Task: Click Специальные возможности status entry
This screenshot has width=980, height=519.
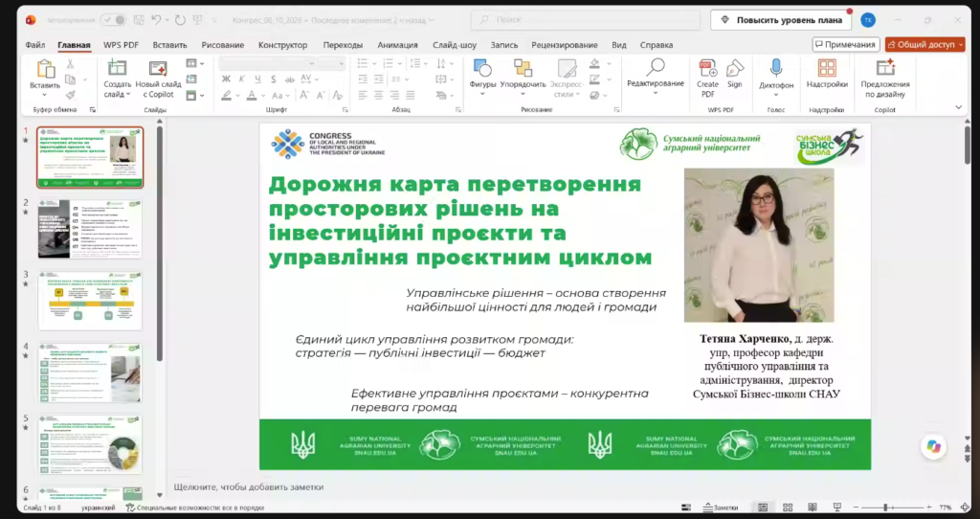Action: click(195, 508)
